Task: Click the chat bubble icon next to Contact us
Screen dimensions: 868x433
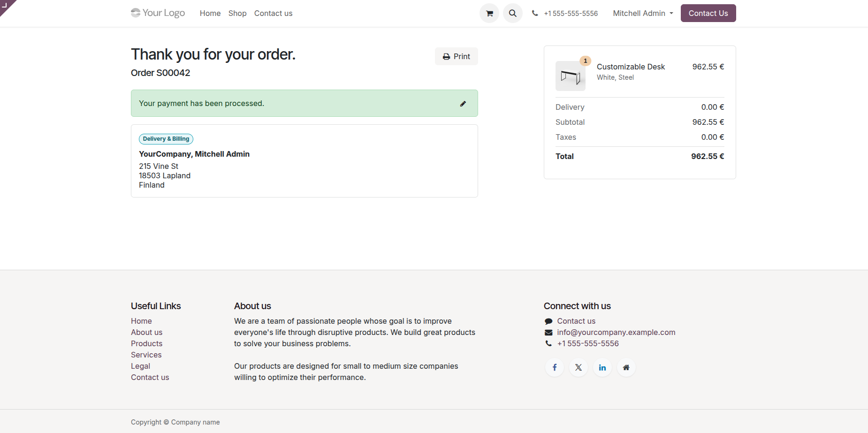Action: point(548,321)
